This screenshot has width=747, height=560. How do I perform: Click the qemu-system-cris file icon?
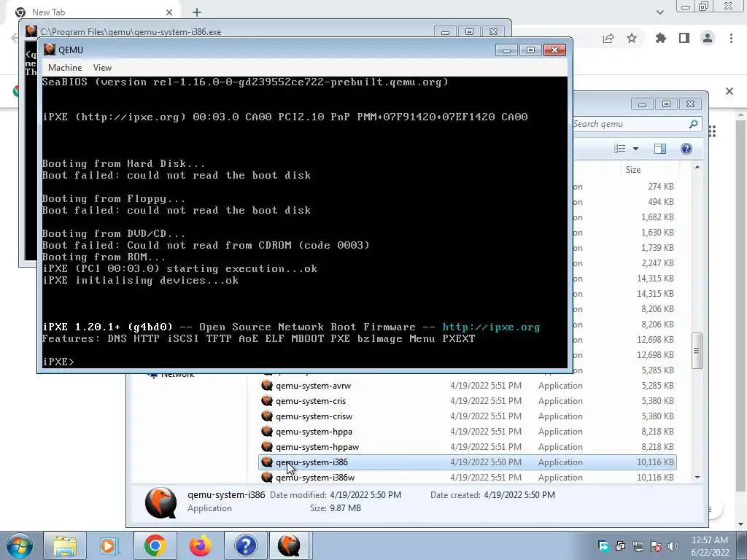[x=267, y=400]
